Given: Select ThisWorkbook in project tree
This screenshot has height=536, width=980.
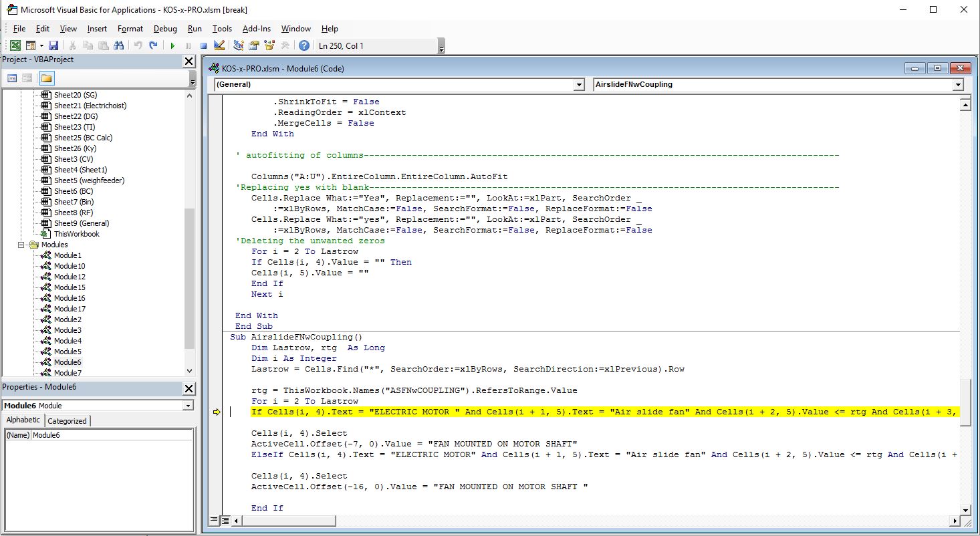Looking at the screenshot, I should point(77,234).
